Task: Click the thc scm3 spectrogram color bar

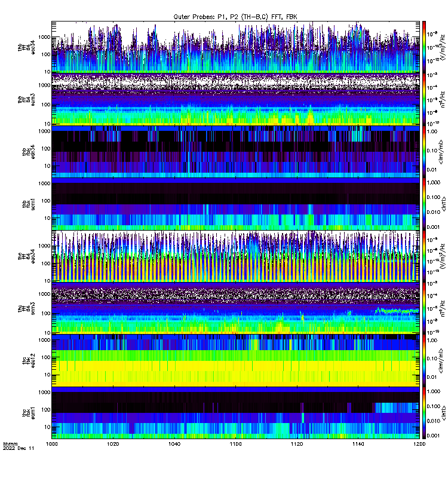Action: pyautogui.click(x=424, y=308)
